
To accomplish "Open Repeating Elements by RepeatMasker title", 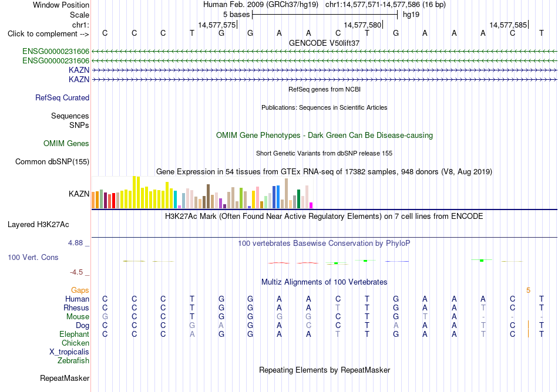I will (x=324, y=370).
